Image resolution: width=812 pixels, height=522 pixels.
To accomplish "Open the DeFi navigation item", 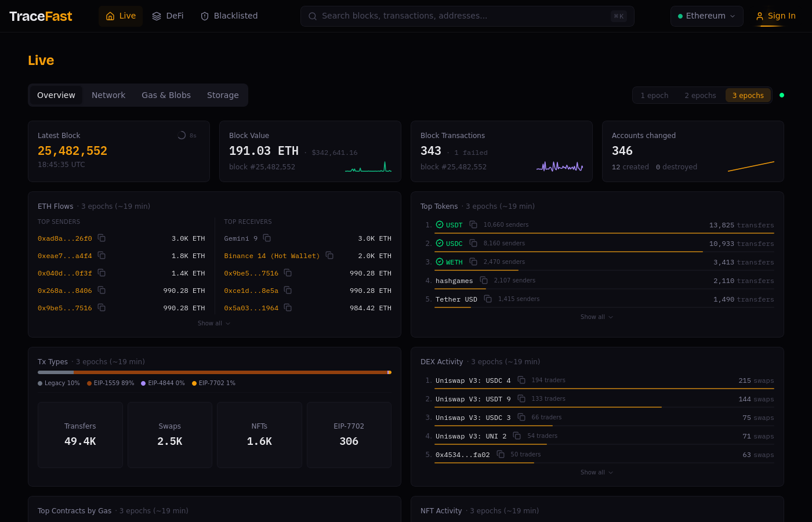I will (168, 16).
